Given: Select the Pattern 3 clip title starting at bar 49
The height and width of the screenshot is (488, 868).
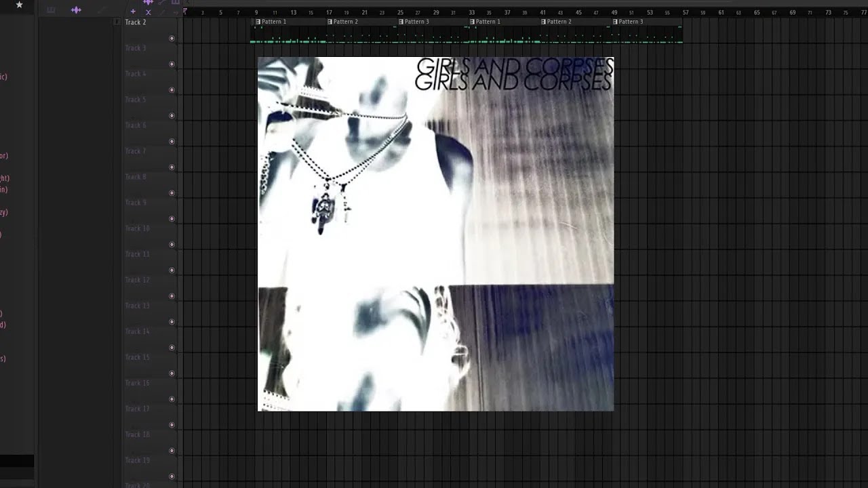Looking at the screenshot, I should 631,22.
